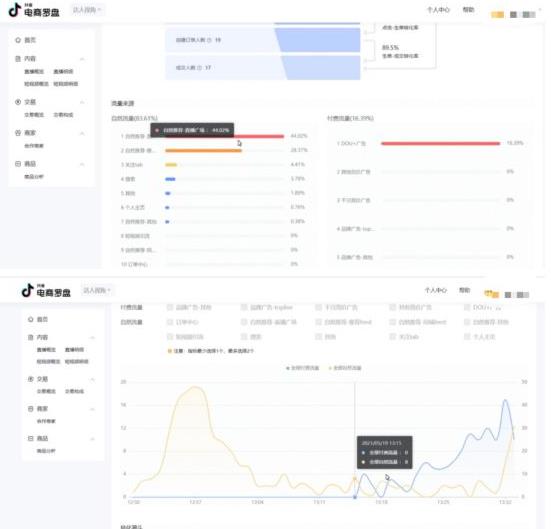Open 首页 home icon in upper sidebar
551x529 pixels.
point(18,40)
